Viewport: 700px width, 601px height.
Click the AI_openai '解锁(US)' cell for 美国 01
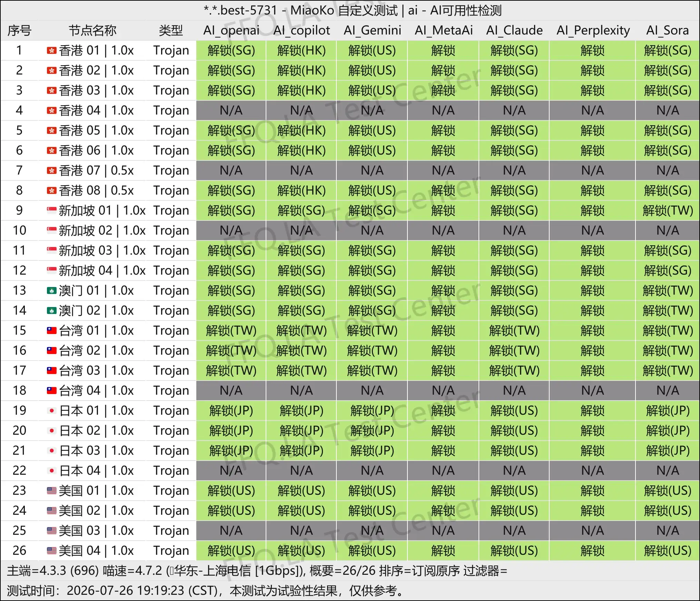click(231, 491)
